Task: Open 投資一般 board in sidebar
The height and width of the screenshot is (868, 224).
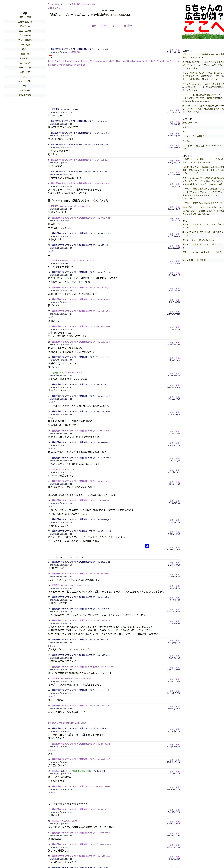Action: pyautogui.click(x=25, y=54)
